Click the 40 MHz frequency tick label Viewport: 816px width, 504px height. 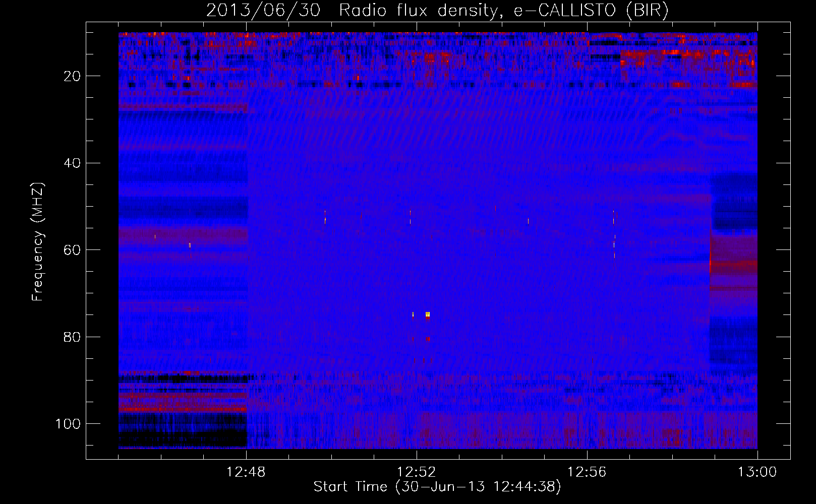tap(72, 163)
